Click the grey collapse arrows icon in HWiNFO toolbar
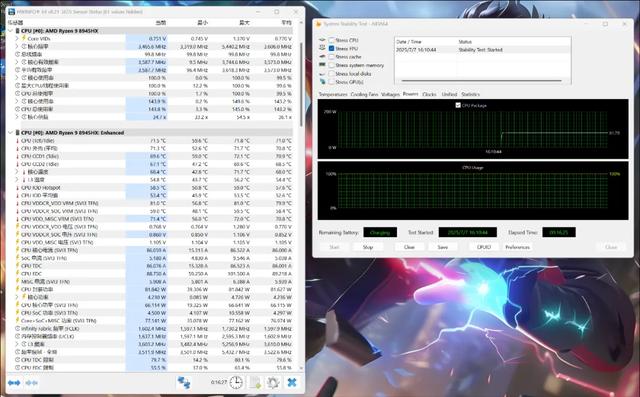Image resolution: width=640 pixels, height=397 pixels. tap(32, 383)
